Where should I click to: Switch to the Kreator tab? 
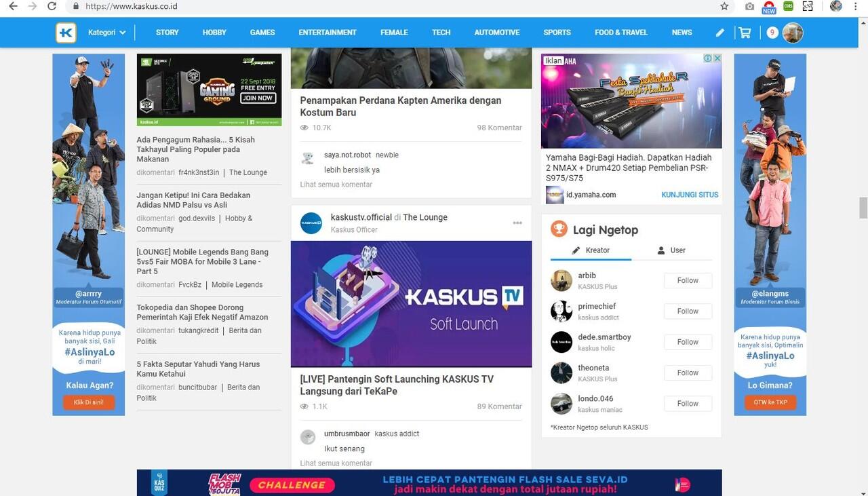[x=591, y=250]
